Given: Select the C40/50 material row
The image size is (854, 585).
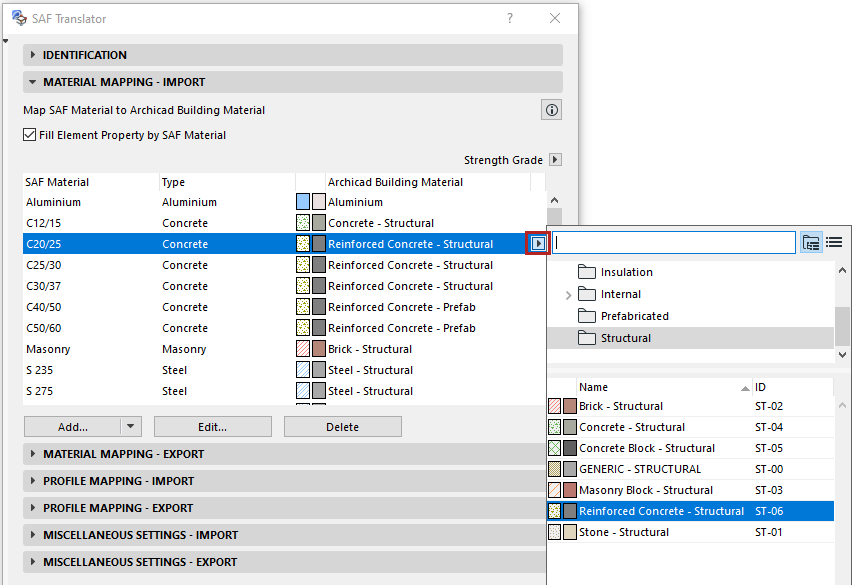Looking at the screenshot, I should tap(284, 307).
